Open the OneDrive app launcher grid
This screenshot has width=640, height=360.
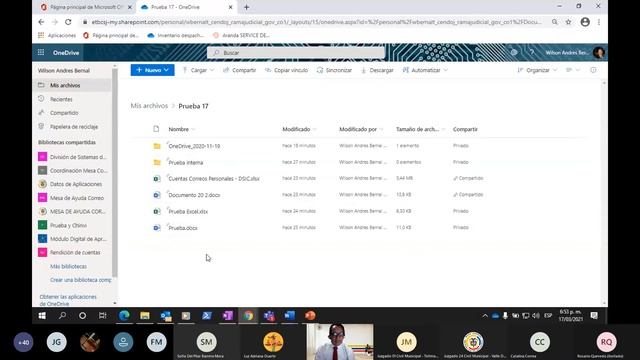41,53
